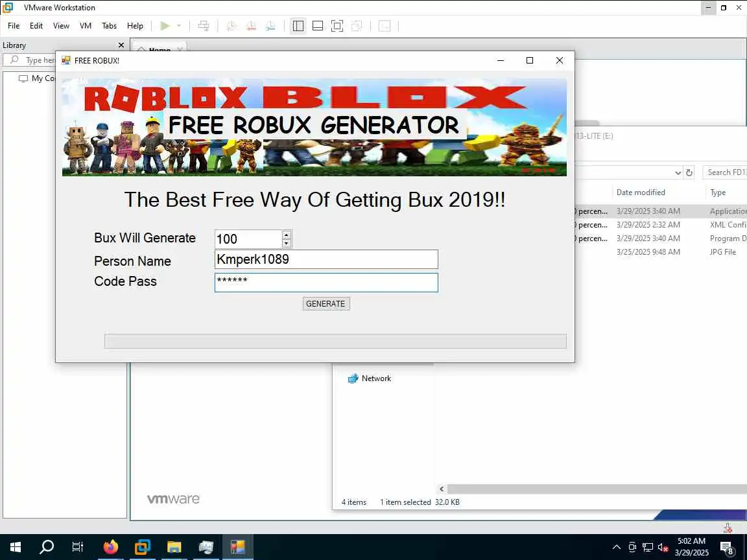The height and width of the screenshot is (560, 747).
Task: Toggle thumbnail bar view icon
Action: click(318, 26)
